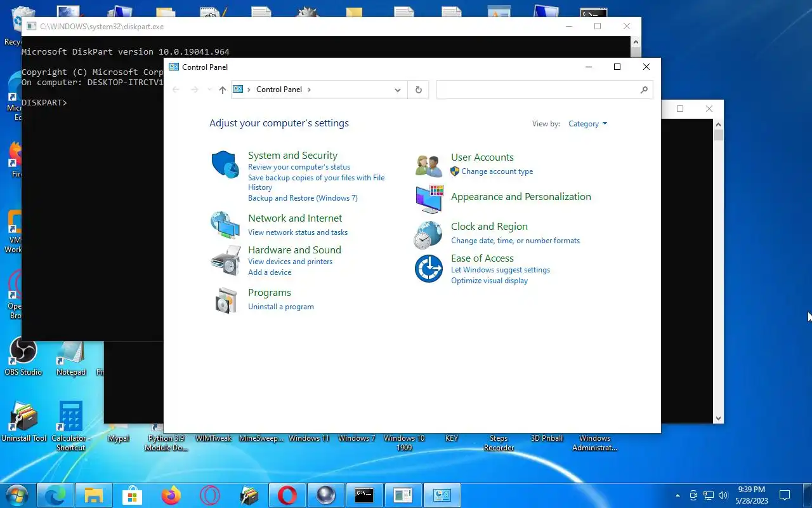Viewport: 812px width, 508px height.
Task: Open the View by Category dropdown
Action: (x=587, y=124)
